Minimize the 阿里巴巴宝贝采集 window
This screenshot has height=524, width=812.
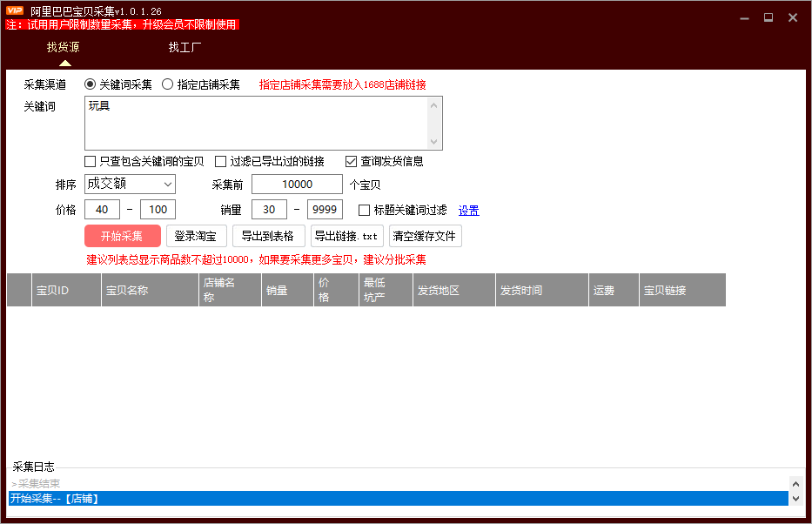(745, 18)
